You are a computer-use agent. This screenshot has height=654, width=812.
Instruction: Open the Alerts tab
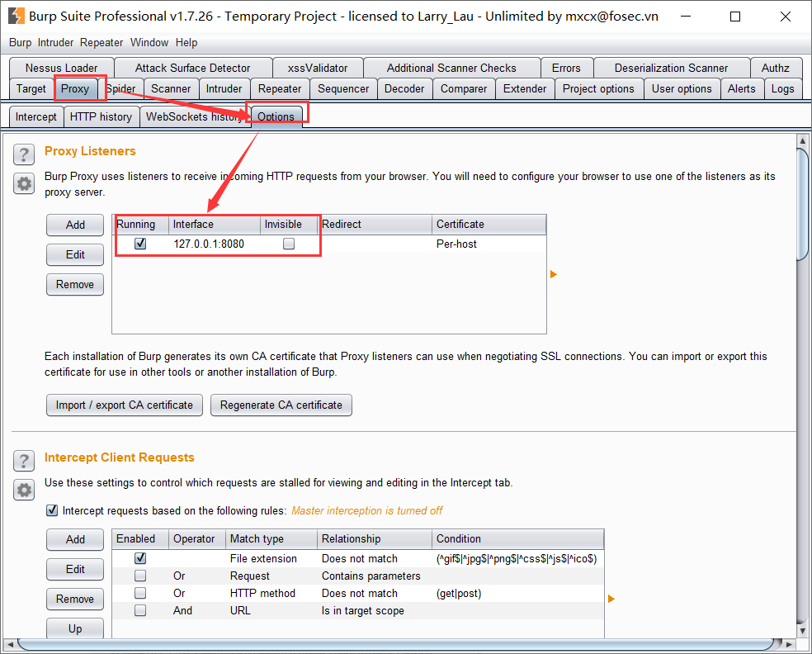point(742,88)
